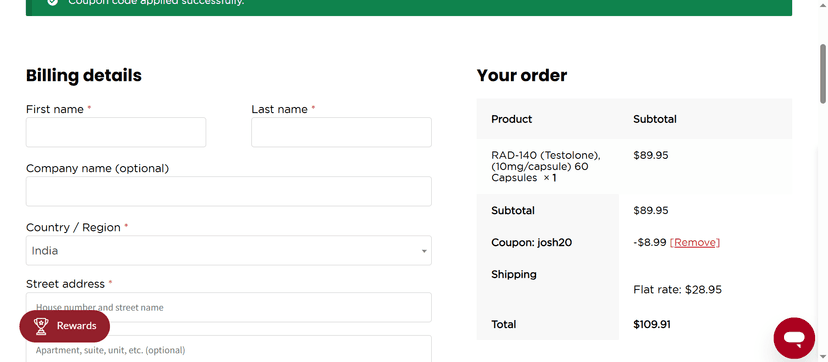Click the page vertical scrollbar thumb

pyautogui.click(x=823, y=74)
